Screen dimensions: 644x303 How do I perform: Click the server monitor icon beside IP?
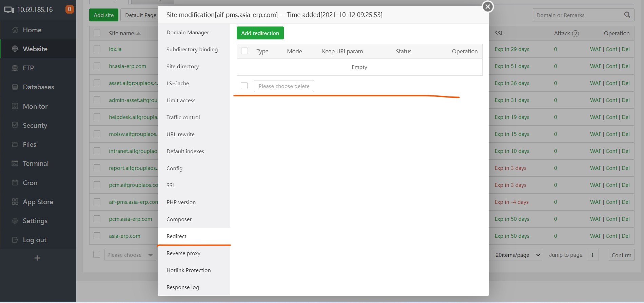click(x=9, y=10)
